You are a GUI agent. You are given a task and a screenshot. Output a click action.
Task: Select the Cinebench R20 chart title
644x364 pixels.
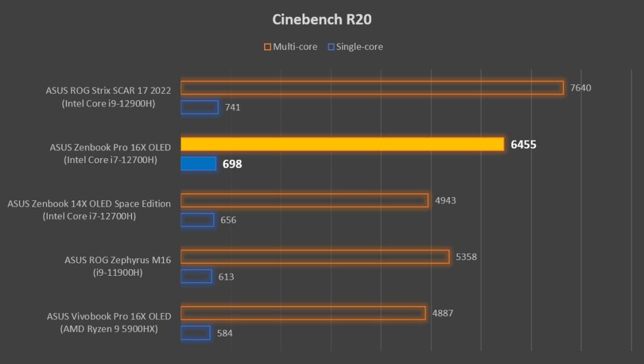(x=322, y=20)
